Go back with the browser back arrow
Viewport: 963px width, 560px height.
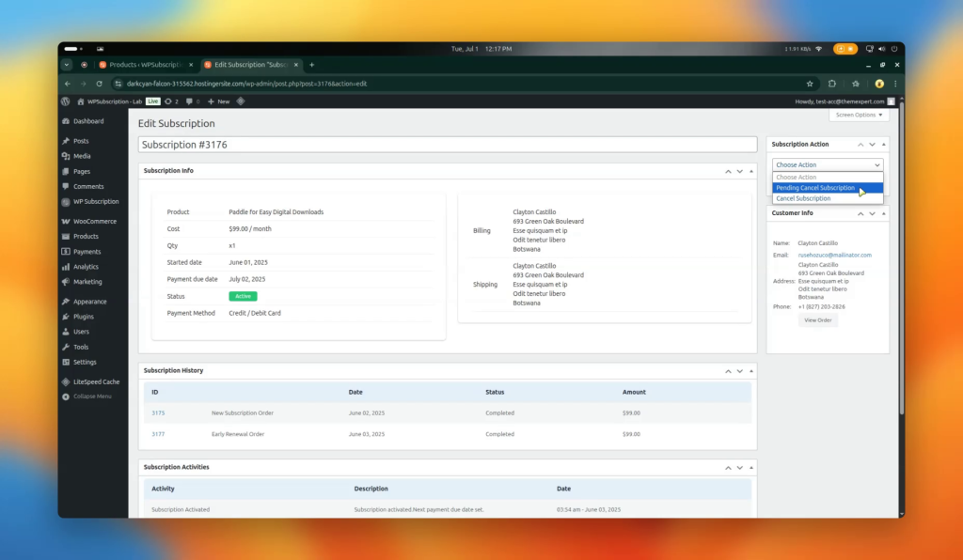coord(68,84)
